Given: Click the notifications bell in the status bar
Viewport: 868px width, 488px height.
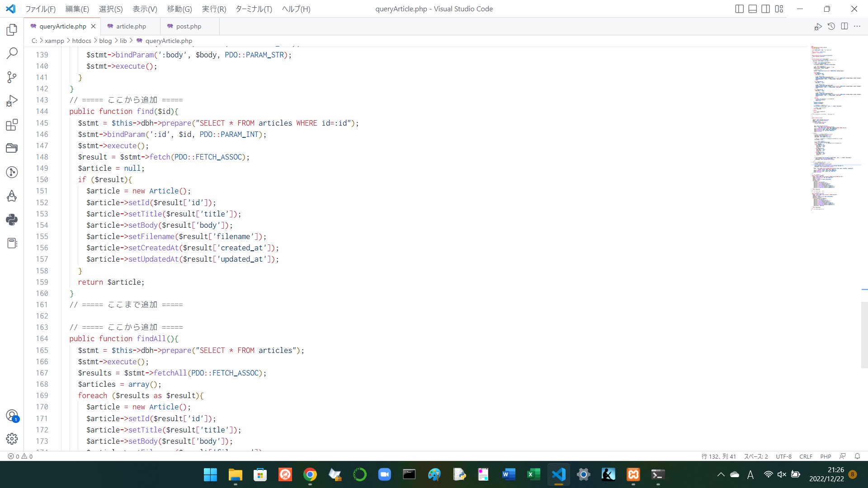Looking at the screenshot, I should coord(858,456).
